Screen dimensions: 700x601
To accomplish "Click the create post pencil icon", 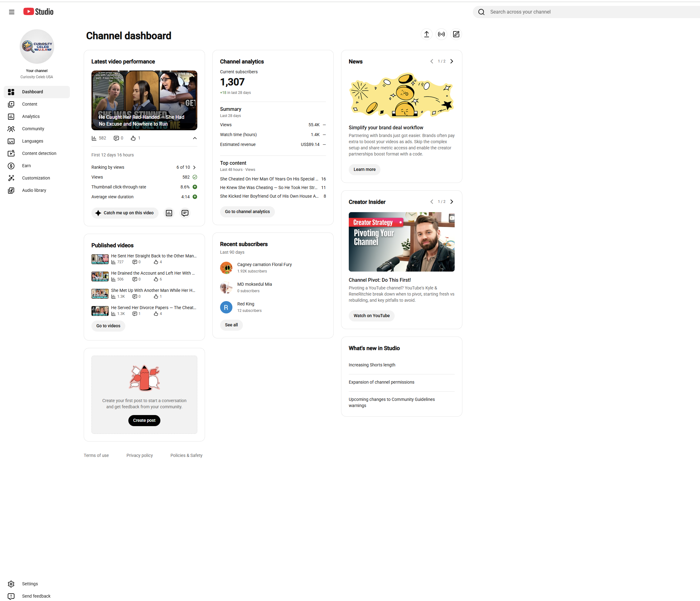I will click(x=456, y=34).
